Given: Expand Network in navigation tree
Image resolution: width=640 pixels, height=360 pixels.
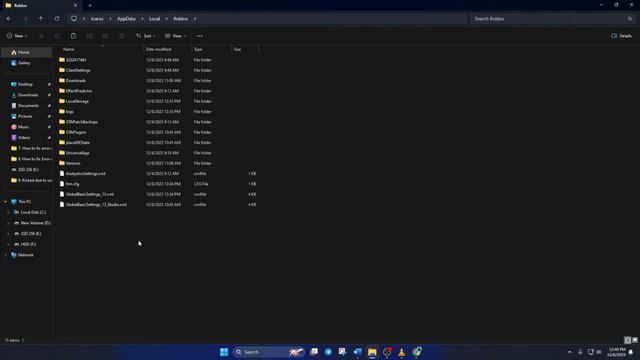Looking at the screenshot, I should point(6,255).
